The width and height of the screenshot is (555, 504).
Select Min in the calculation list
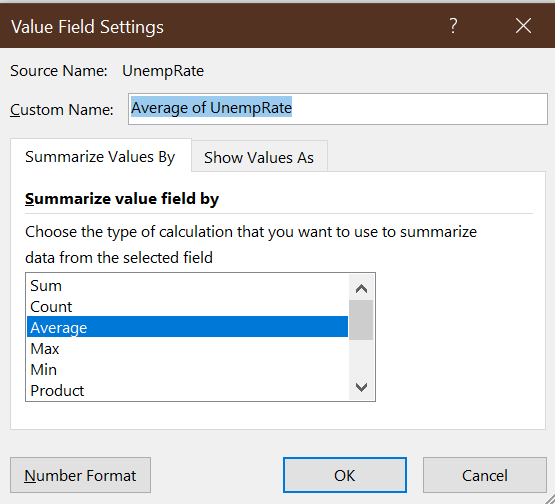tap(188, 370)
